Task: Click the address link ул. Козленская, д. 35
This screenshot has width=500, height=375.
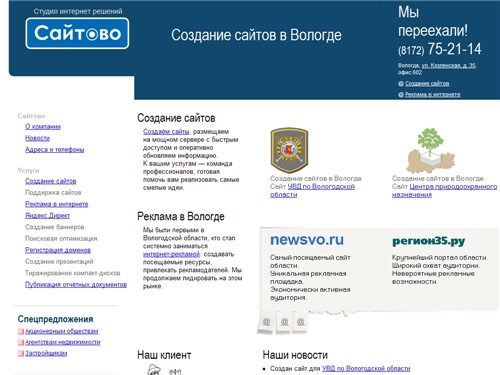Action: (449, 66)
